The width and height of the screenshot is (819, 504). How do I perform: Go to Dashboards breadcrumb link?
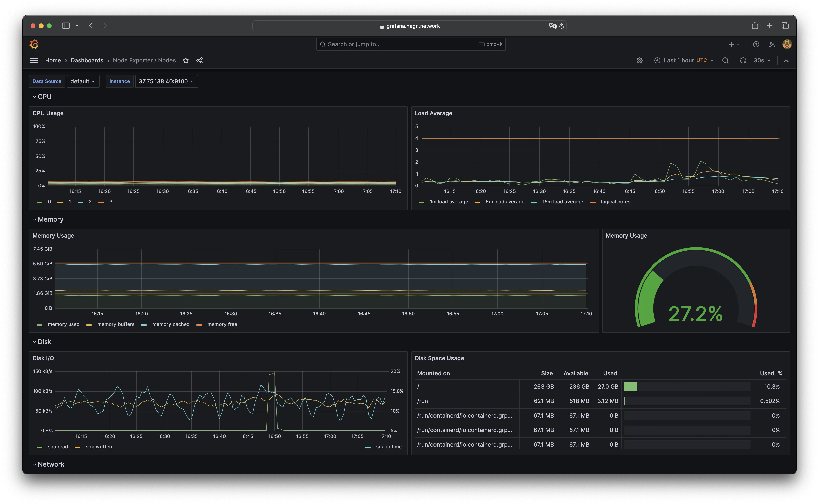pyautogui.click(x=87, y=60)
